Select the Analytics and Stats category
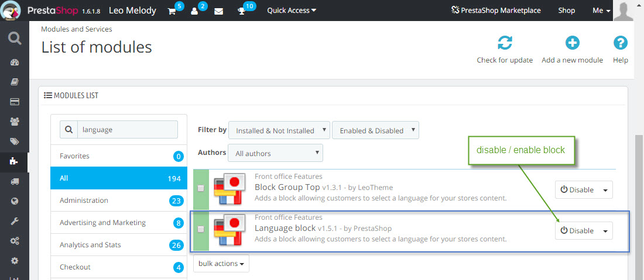Viewport: 644px width, 280px height. click(x=119, y=245)
